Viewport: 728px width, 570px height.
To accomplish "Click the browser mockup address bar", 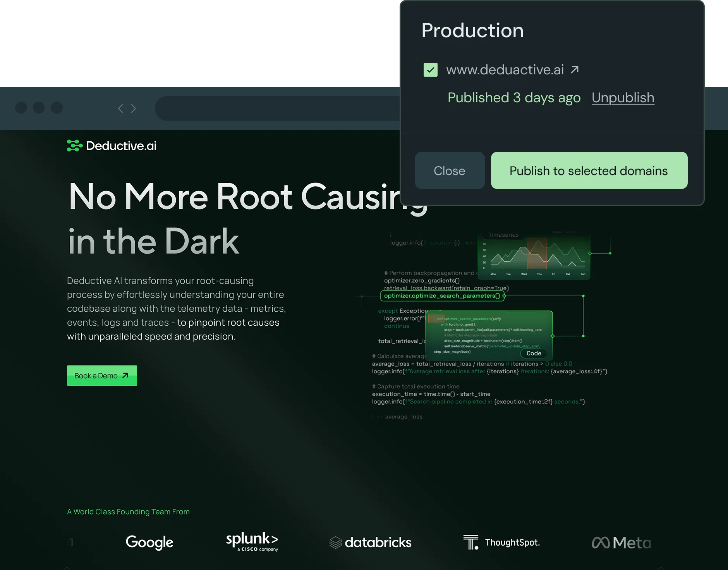I will tap(277, 108).
